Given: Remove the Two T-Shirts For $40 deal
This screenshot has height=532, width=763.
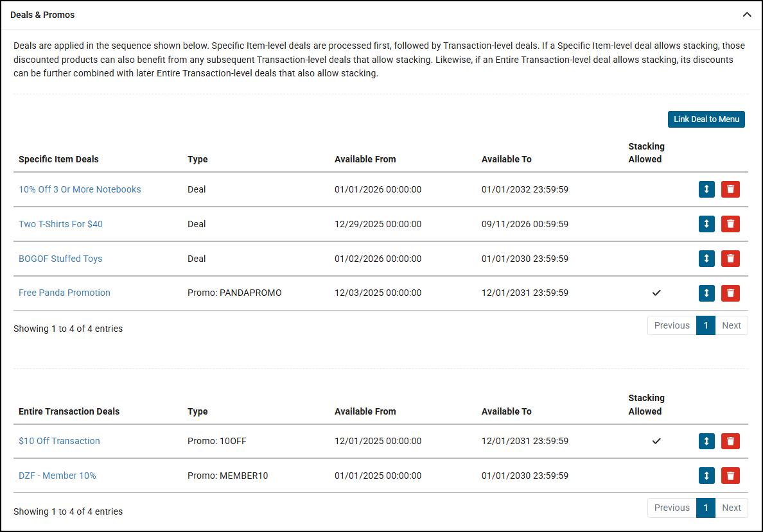Looking at the screenshot, I should [x=730, y=224].
